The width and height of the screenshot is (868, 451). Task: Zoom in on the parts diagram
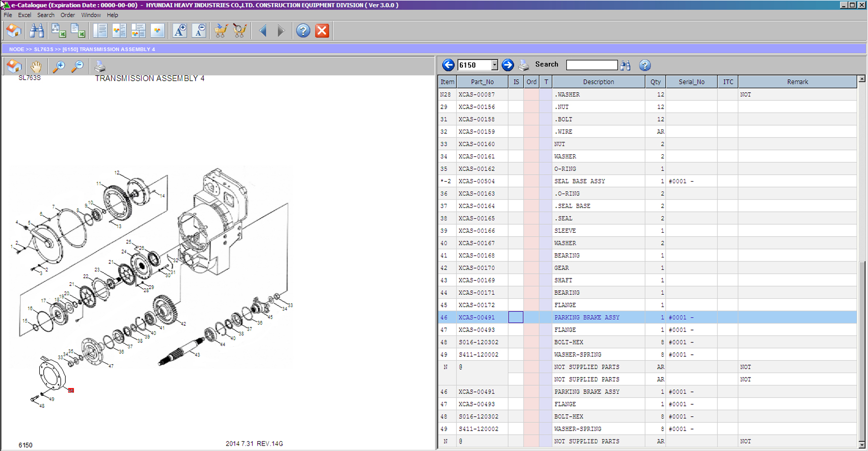(x=59, y=66)
